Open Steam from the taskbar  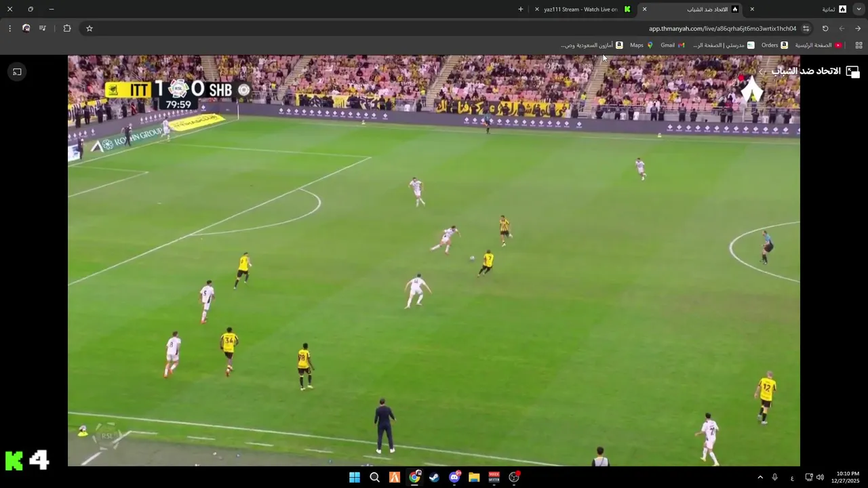point(434,477)
